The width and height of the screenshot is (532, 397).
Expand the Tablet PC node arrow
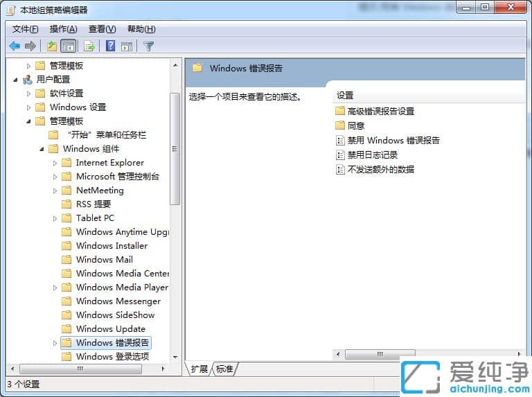click(55, 218)
